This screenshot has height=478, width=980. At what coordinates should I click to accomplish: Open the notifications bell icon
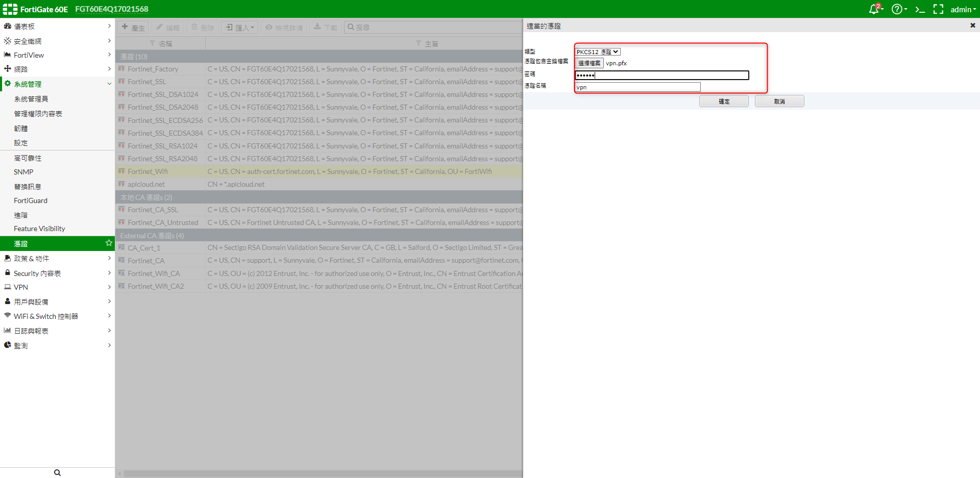875,9
